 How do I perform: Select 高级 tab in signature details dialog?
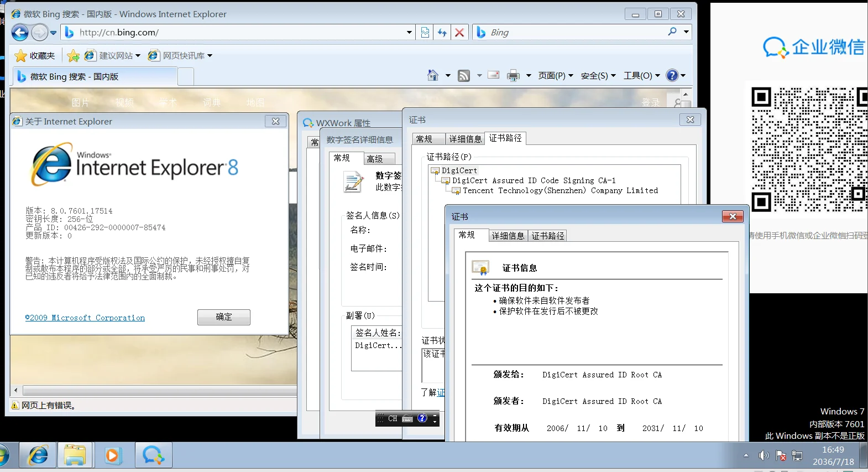tap(379, 159)
